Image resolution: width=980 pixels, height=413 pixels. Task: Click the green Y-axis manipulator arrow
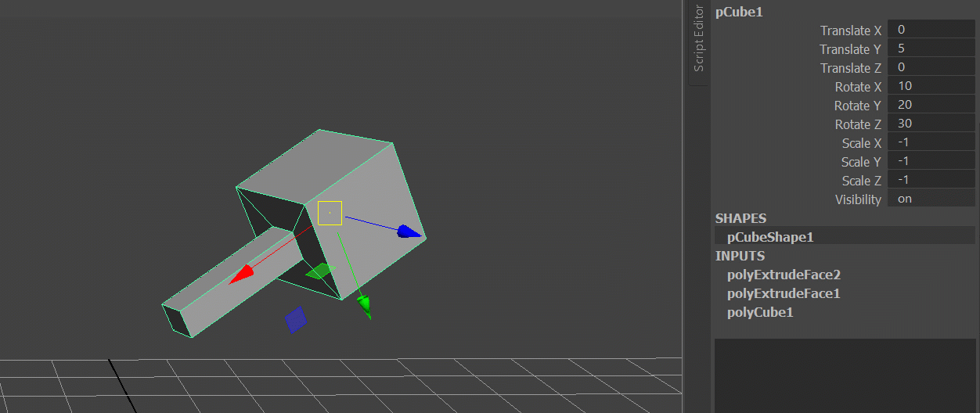364,306
